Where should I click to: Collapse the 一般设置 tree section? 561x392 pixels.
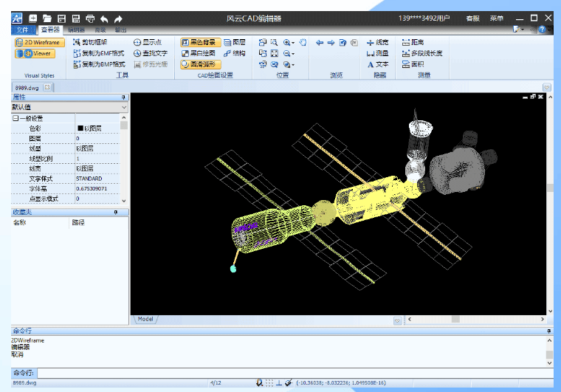[15, 118]
